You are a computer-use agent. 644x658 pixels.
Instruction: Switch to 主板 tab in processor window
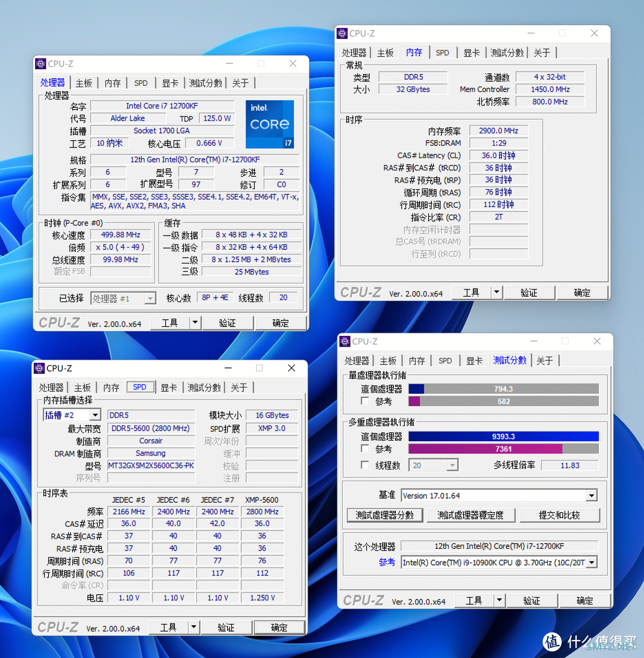tap(84, 83)
